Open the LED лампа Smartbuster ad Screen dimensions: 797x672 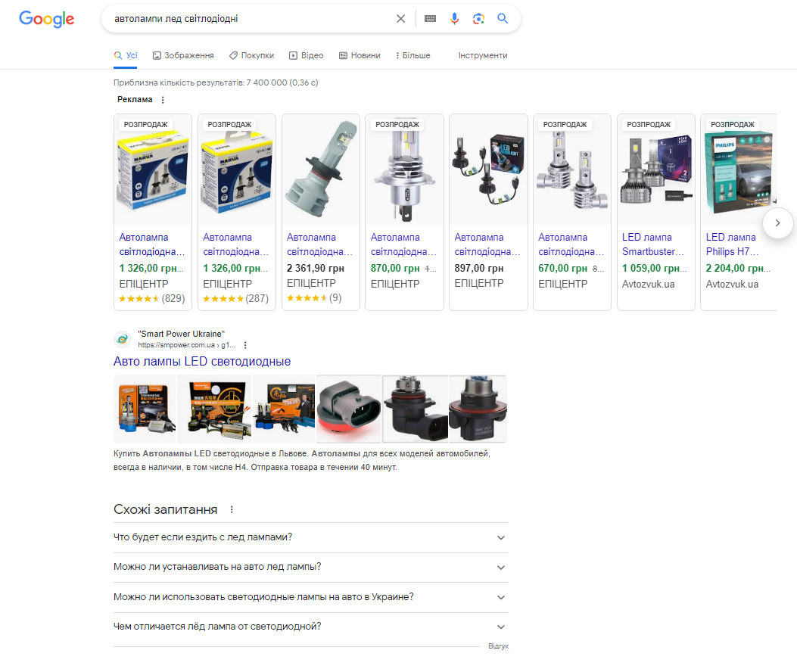[655, 212]
